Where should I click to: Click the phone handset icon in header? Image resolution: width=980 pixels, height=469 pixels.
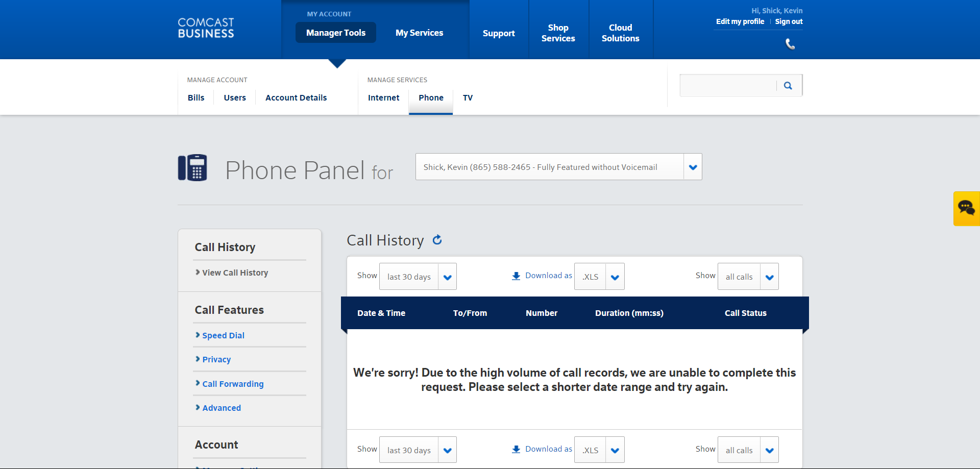tap(790, 44)
